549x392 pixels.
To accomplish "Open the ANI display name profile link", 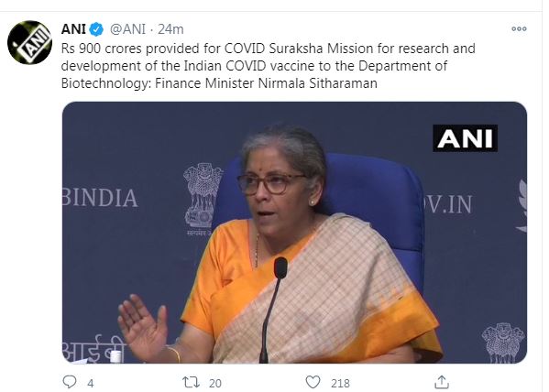I will tap(73, 29).
